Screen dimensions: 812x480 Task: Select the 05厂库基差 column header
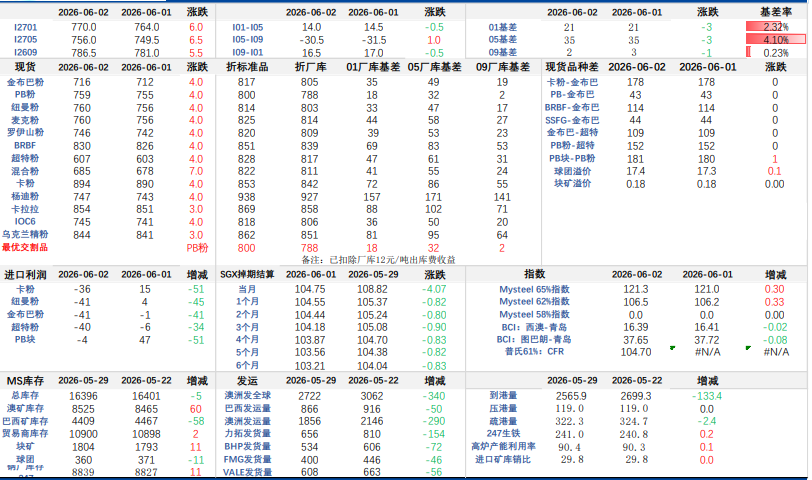coord(434,67)
